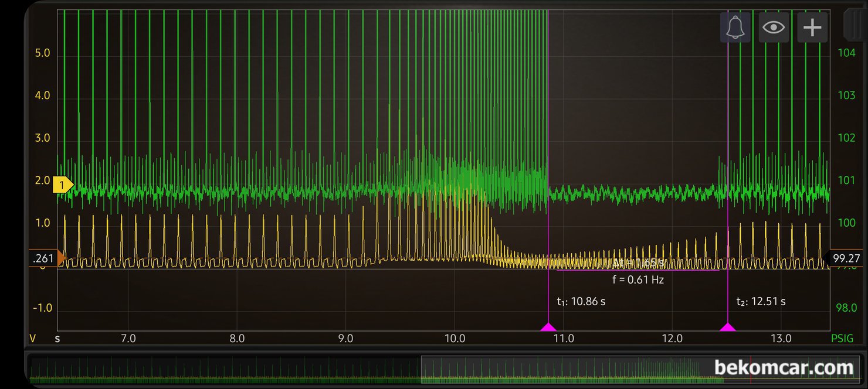Click the highlighted viewport in the overview strip
The height and width of the screenshot is (389, 868).
click(x=572, y=370)
